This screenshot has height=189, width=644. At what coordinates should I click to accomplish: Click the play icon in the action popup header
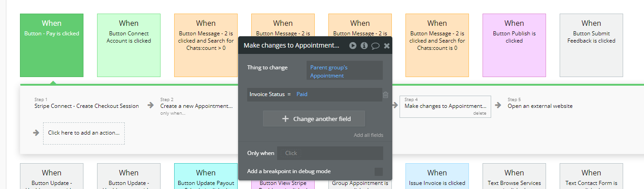click(x=353, y=45)
